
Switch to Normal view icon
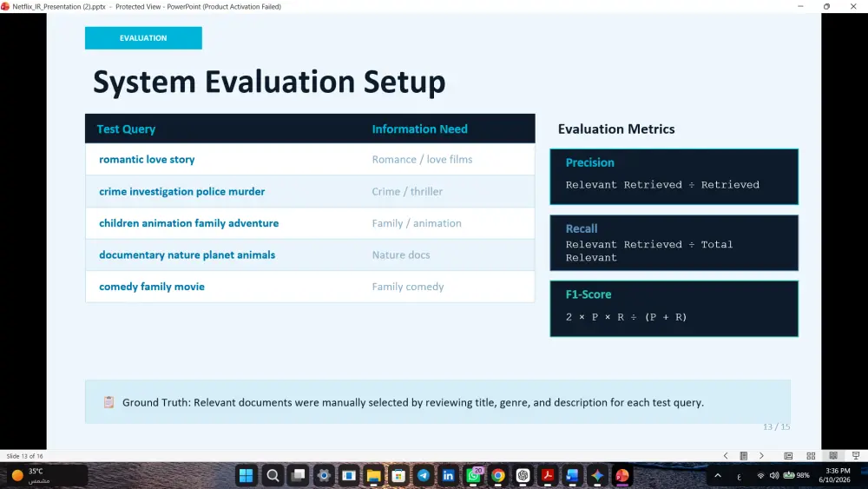click(788, 456)
